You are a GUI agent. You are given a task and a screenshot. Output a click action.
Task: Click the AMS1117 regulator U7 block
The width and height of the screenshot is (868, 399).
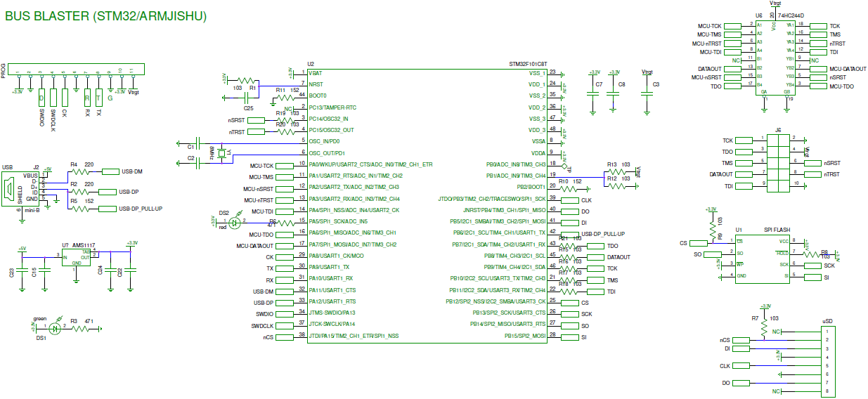(x=77, y=256)
